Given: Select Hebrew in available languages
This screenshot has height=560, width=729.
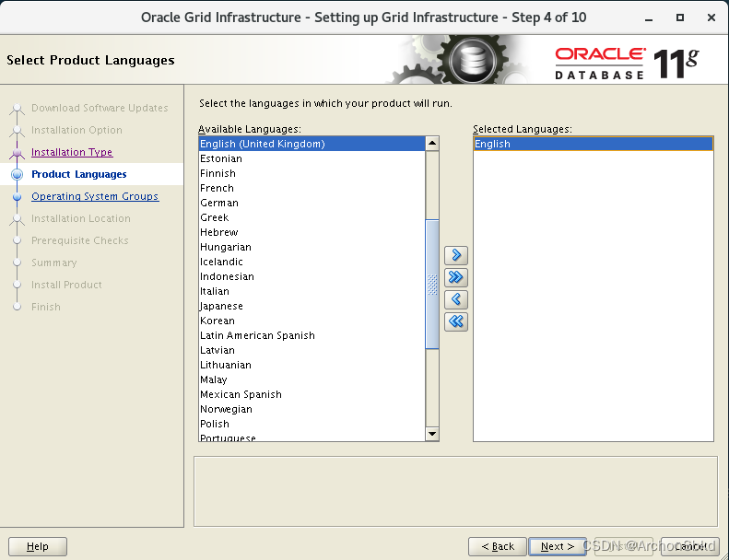Looking at the screenshot, I should 312,232.
